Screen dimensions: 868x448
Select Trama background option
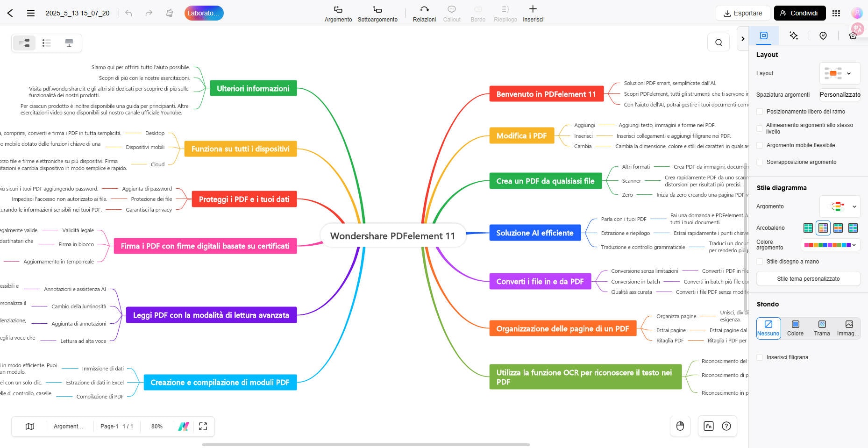tap(822, 328)
